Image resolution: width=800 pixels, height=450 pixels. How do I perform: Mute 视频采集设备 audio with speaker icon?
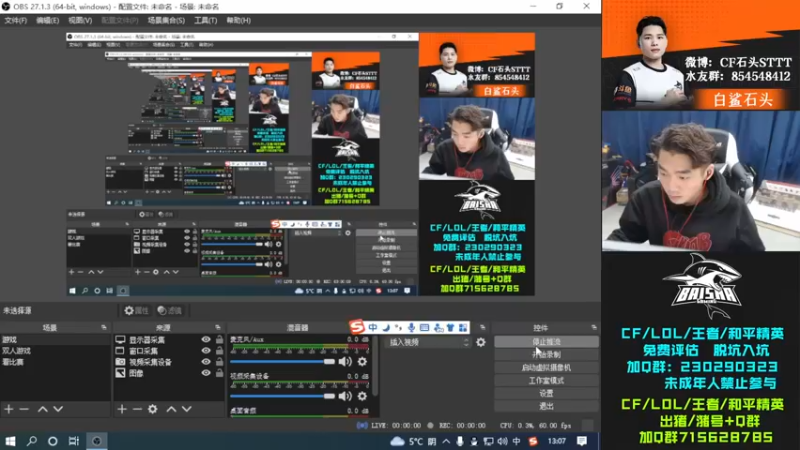pyautogui.click(x=345, y=396)
